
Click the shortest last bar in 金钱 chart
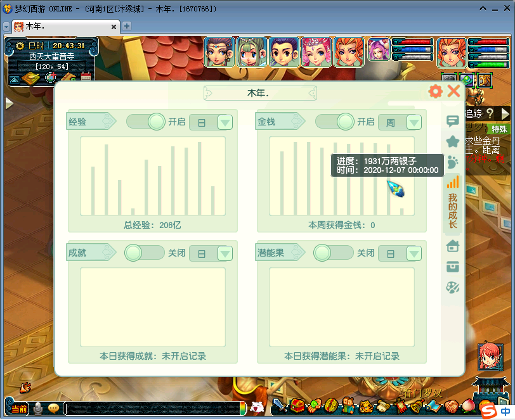pyautogui.click(x=401, y=212)
